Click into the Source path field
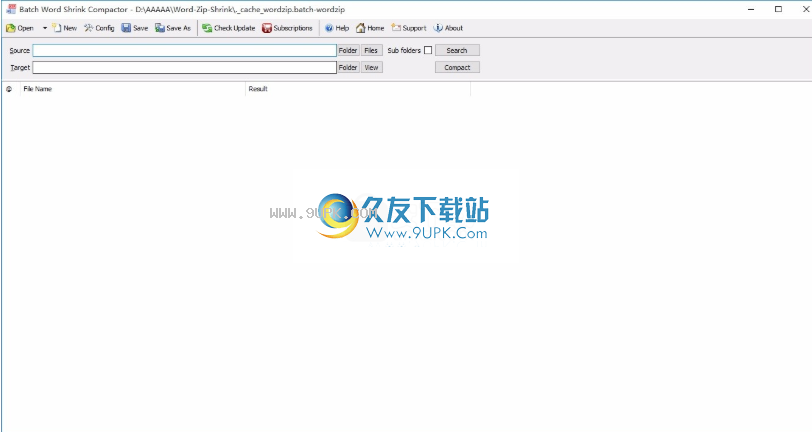The image size is (812, 432). coord(184,50)
